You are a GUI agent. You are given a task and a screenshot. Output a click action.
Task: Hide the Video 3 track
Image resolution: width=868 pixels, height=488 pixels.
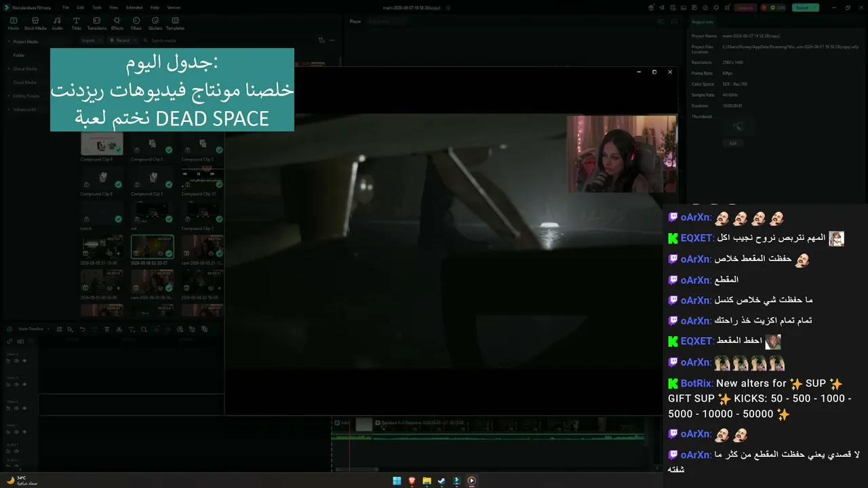(x=24, y=384)
